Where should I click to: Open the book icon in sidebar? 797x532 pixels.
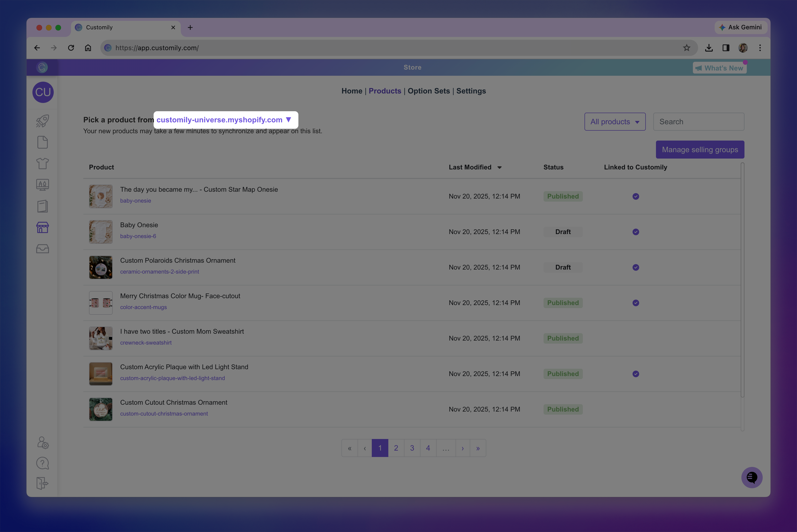43,206
